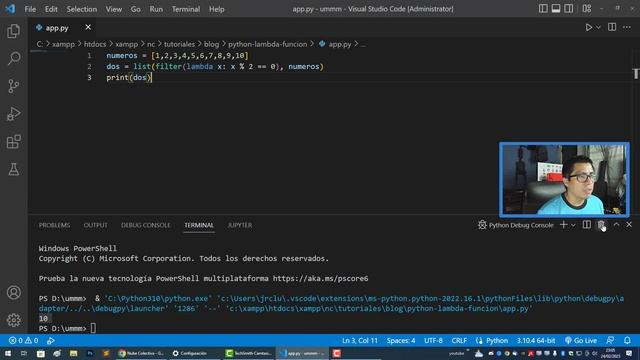
Task: Change line endings via CRLF
Action: tap(459, 340)
